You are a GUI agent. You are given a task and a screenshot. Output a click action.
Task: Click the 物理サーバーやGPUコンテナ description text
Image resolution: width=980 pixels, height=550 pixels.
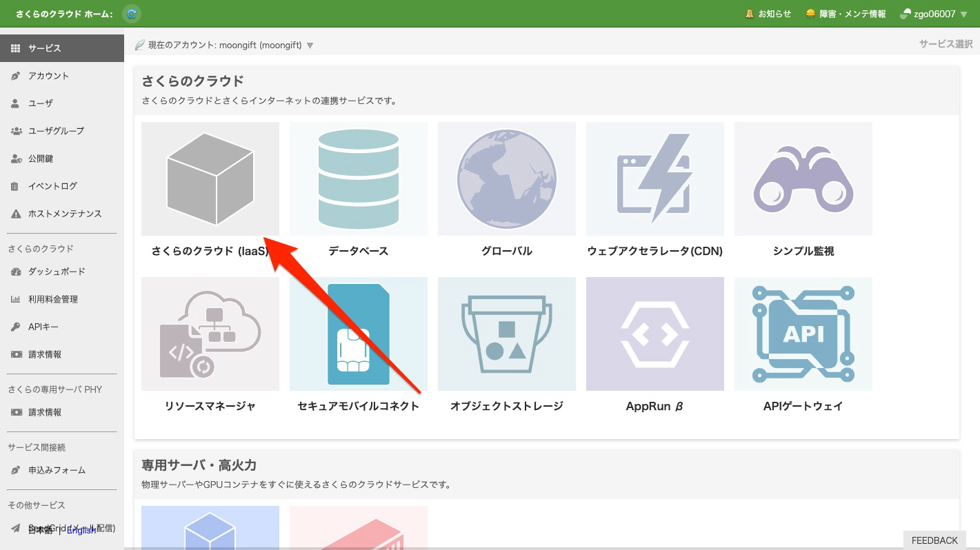click(x=296, y=485)
